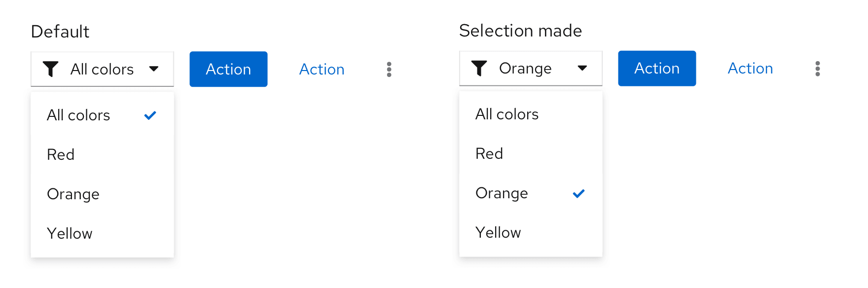868x288 pixels.
Task: Click the 'Orange' label in the filter toggle
Action: pyautogui.click(x=525, y=69)
